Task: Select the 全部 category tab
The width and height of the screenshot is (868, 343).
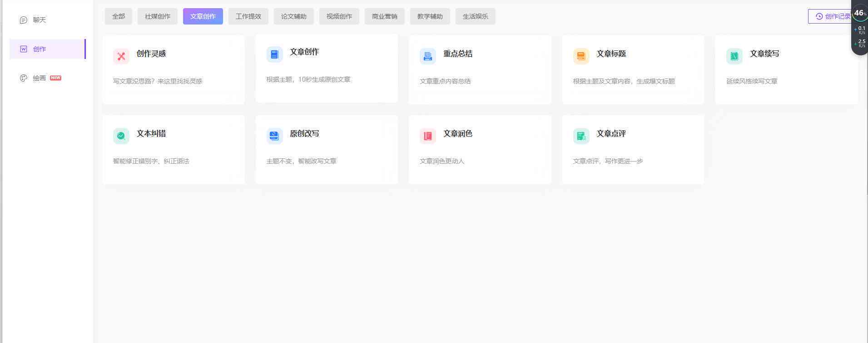Action: (119, 16)
